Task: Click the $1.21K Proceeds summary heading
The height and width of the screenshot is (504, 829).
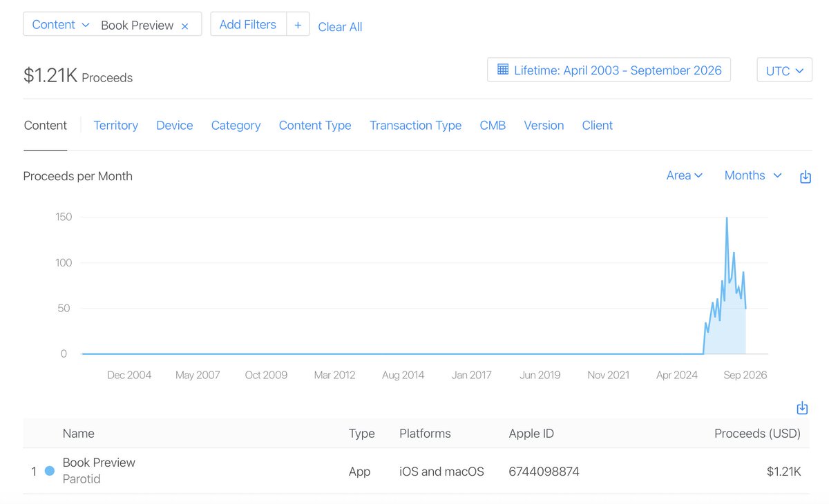Action: coord(78,75)
